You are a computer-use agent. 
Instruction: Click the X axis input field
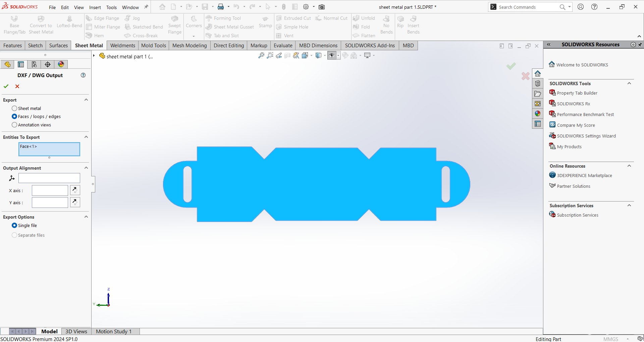(50, 190)
